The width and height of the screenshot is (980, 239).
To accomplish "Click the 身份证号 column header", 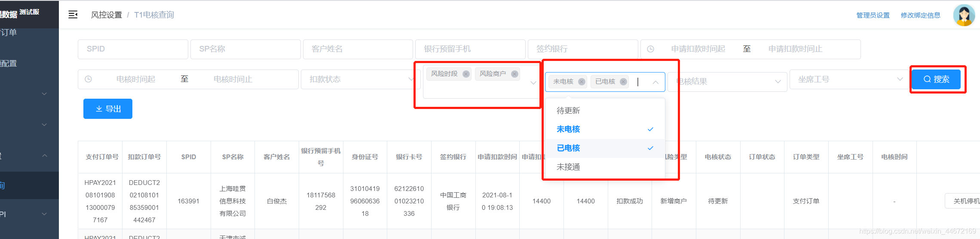I will (x=365, y=157).
